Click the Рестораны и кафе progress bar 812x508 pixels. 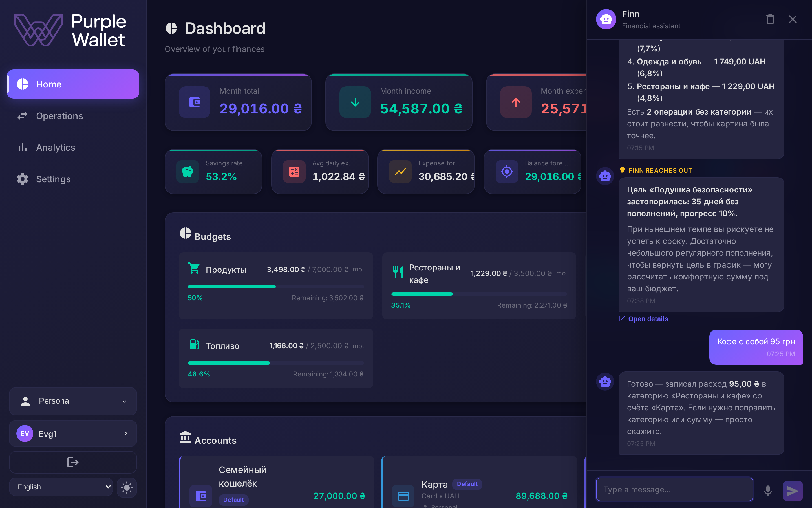pyautogui.click(x=479, y=294)
